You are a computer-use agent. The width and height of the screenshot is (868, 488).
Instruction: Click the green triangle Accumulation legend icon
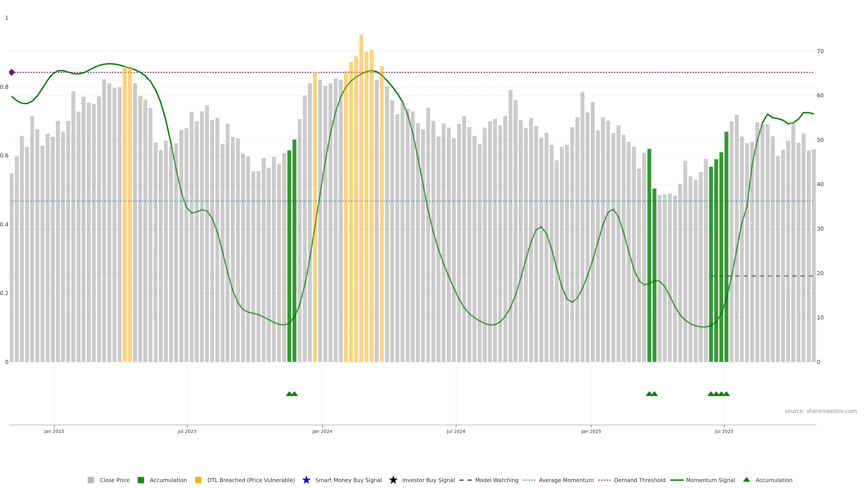(746, 480)
